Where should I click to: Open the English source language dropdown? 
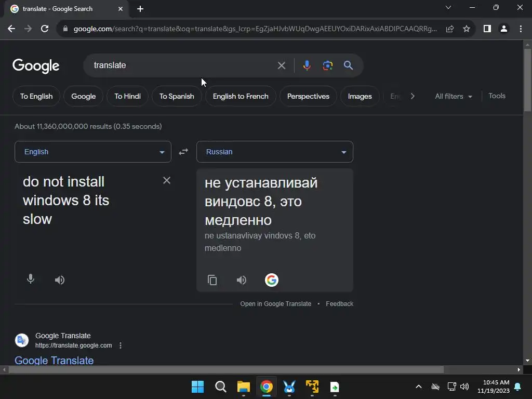93,152
